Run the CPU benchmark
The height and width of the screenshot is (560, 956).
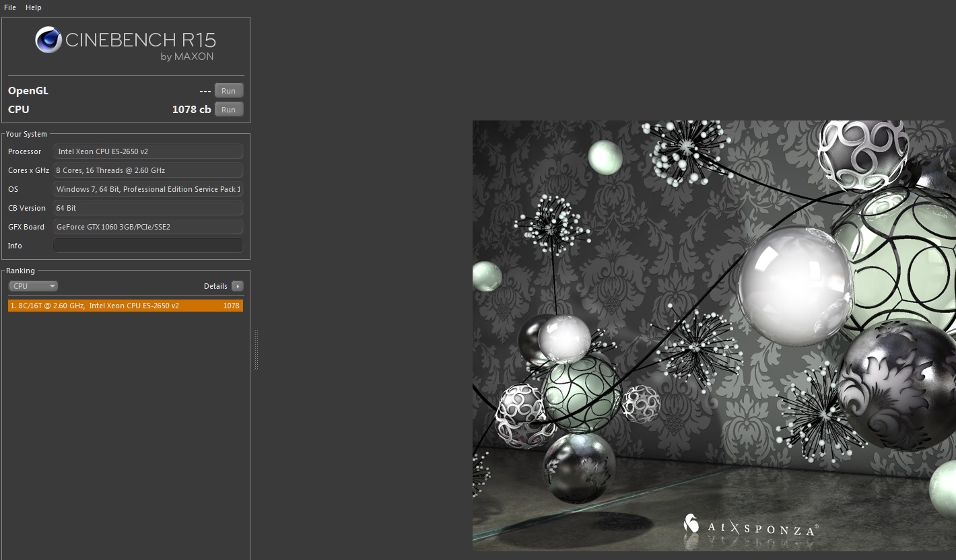coord(229,110)
